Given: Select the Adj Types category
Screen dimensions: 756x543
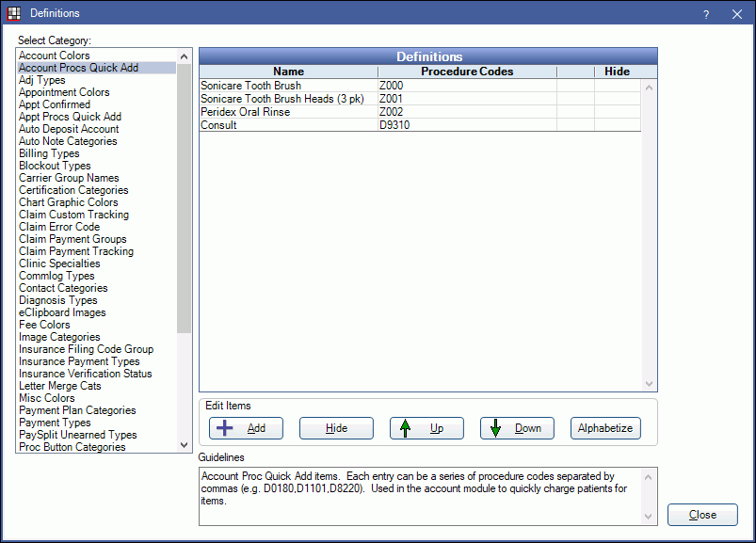Looking at the screenshot, I should pyautogui.click(x=96, y=80).
